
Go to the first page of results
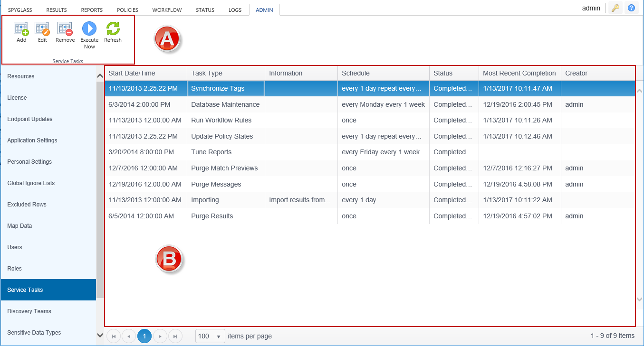coord(114,336)
